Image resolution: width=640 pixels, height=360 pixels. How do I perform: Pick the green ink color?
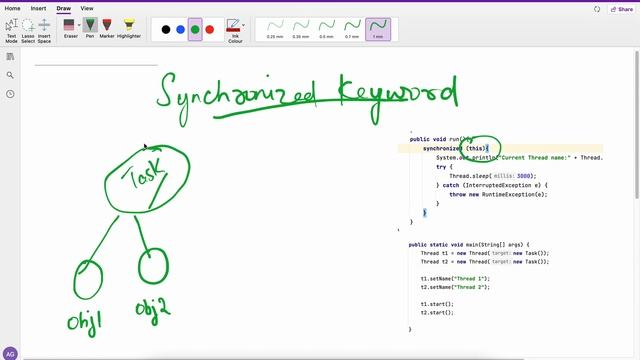(195, 29)
